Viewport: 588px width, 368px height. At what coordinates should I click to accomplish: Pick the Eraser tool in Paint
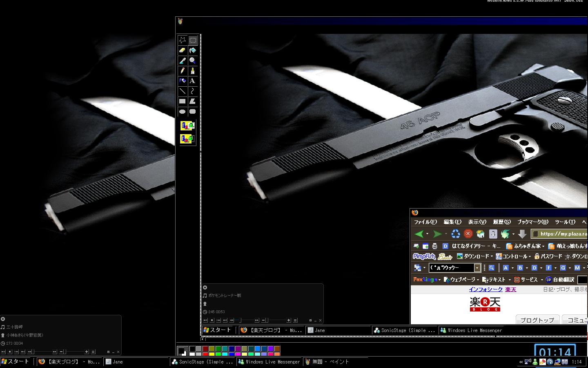[x=183, y=50]
